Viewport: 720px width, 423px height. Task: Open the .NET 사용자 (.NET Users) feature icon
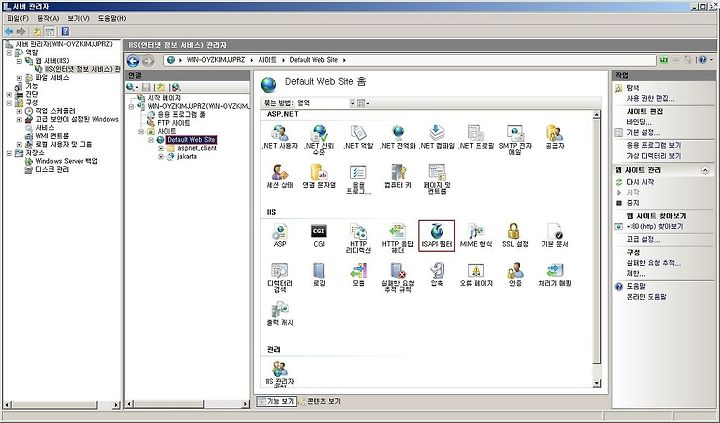pyautogui.click(x=280, y=137)
